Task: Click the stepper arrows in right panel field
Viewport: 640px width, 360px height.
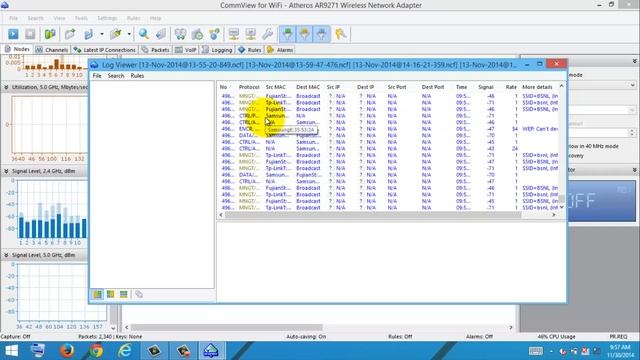Action: tap(632, 133)
